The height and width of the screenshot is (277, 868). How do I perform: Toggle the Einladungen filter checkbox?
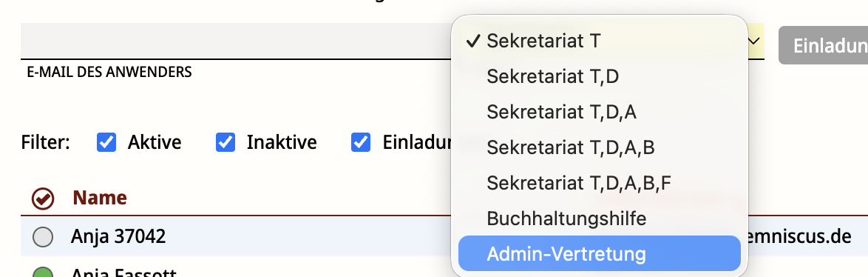click(361, 142)
